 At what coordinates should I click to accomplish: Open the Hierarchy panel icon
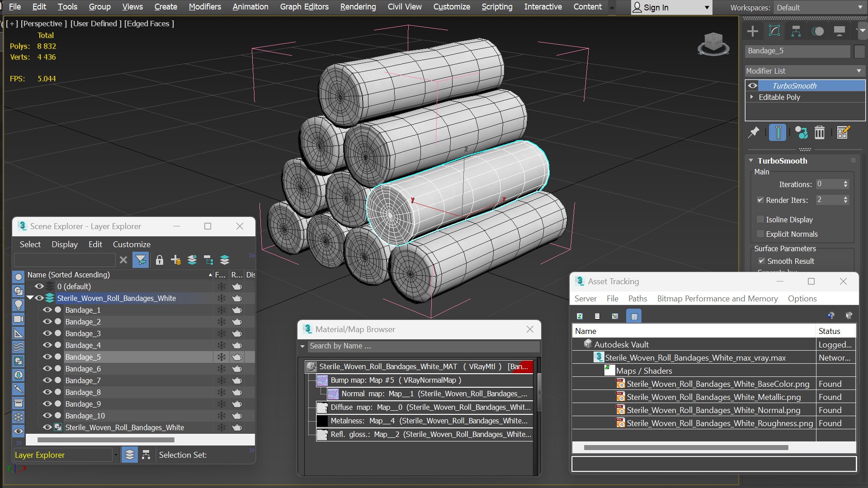[796, 31]
